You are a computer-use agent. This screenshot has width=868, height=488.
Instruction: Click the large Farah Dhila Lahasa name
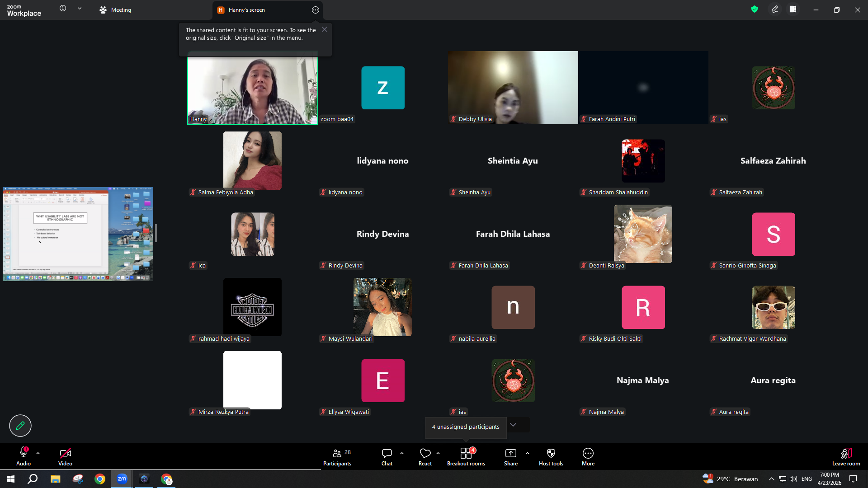pos(513,234)
